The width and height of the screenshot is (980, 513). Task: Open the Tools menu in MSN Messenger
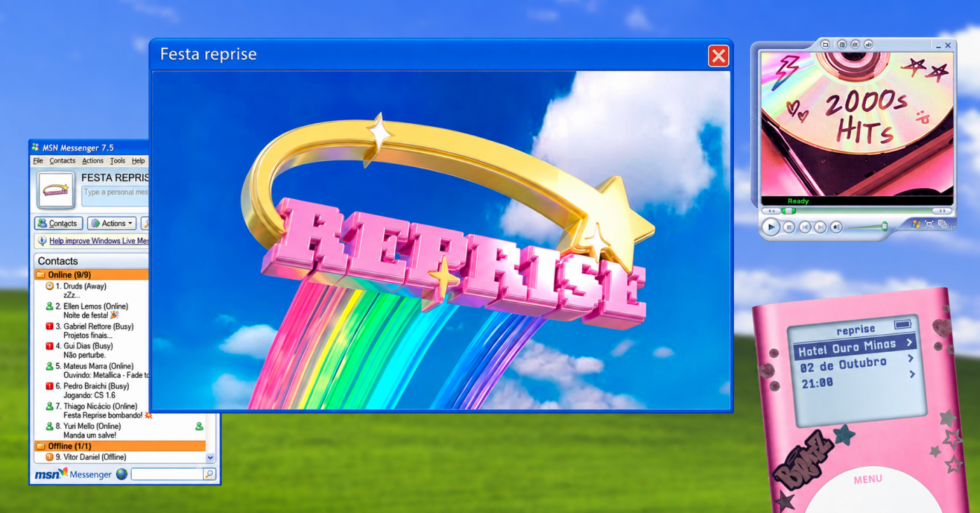[118, 160]
